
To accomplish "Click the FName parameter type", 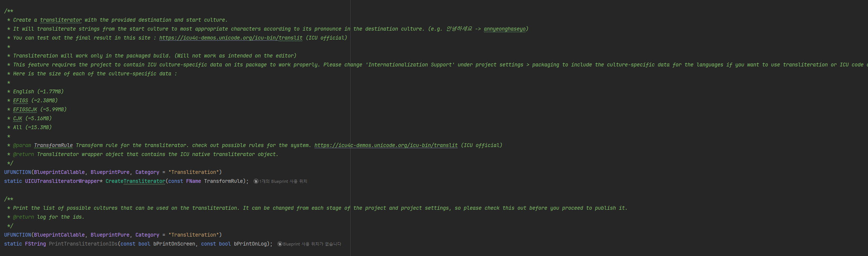I will pyautogui.click(x=194, y=181).
